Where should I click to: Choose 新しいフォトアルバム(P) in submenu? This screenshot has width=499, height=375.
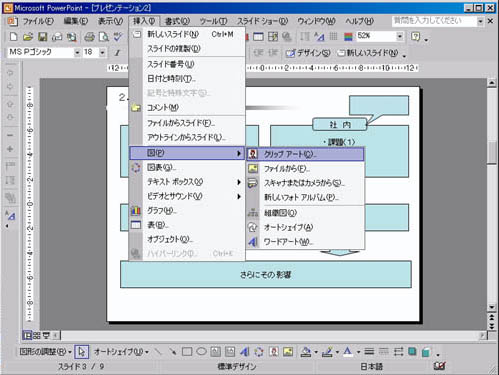[305, 197]
